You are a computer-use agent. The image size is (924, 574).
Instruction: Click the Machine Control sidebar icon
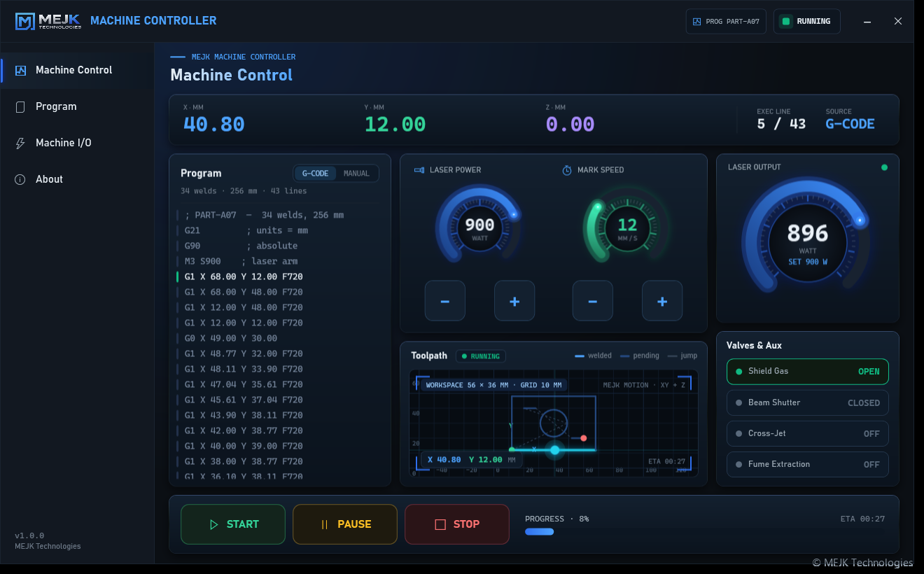click(20, 70)
